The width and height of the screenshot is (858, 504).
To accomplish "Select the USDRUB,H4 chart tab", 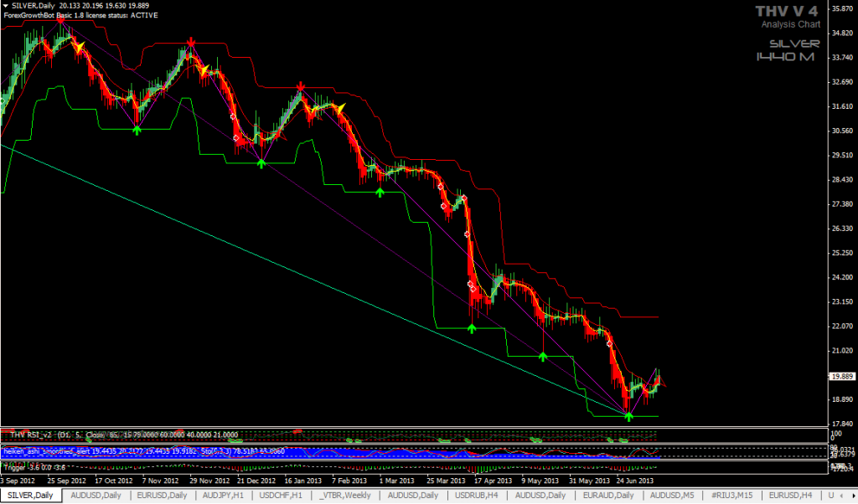I will (x=478, y=496).
